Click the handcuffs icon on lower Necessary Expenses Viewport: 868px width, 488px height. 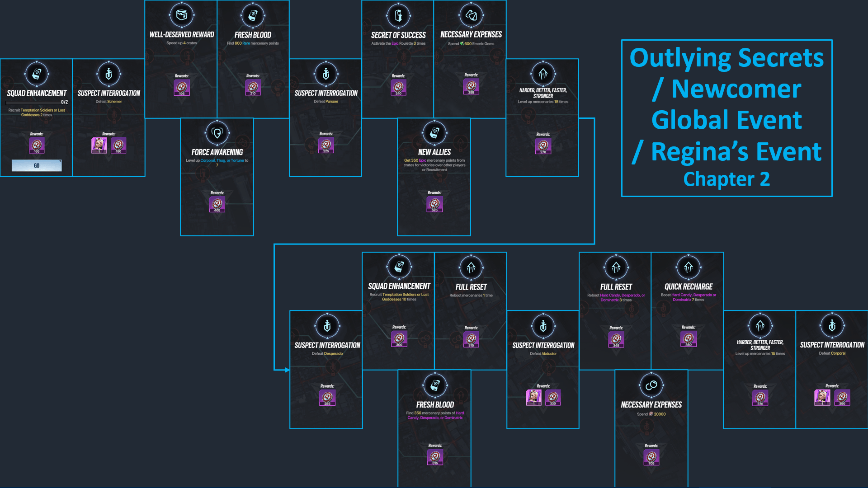[x=651, y=385]
